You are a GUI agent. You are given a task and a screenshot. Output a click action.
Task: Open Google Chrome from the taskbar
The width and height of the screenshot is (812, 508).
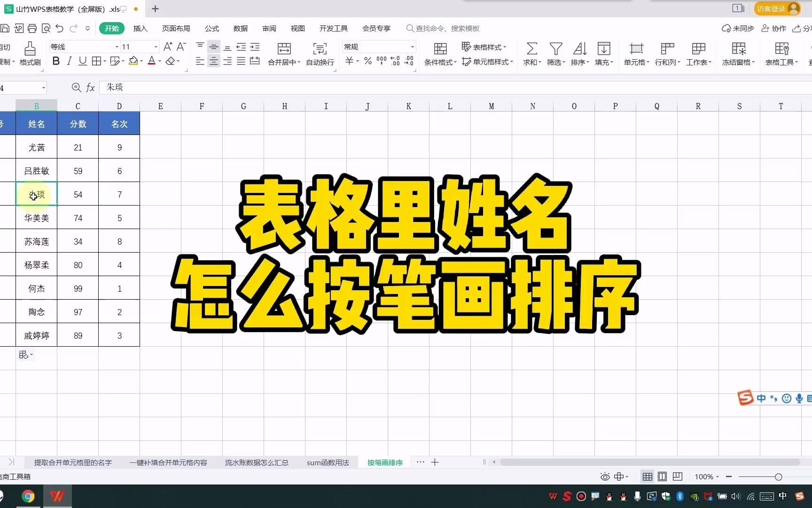click(28, 496)
